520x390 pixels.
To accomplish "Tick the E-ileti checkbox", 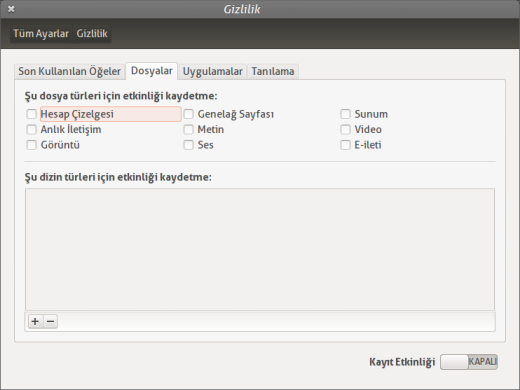I will [345, 145].
